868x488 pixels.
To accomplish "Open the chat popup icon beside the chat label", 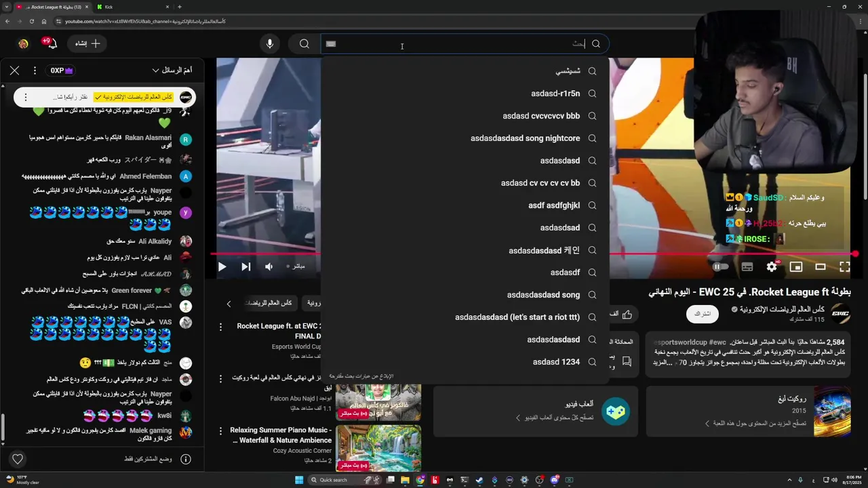I will pyautogui.click(x=627, y=361).
